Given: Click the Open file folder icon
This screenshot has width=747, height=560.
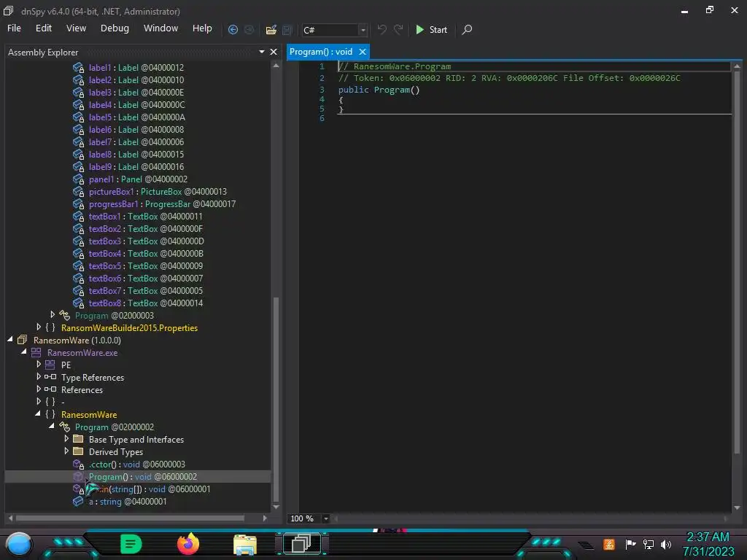Looking at the screenshot, I should [271, 29].
